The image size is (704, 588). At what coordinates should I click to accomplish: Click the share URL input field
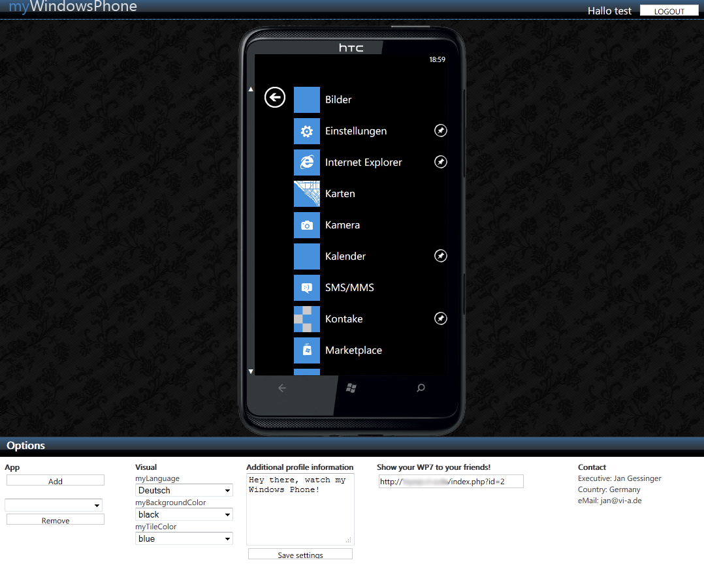click(x=451, y=481)
